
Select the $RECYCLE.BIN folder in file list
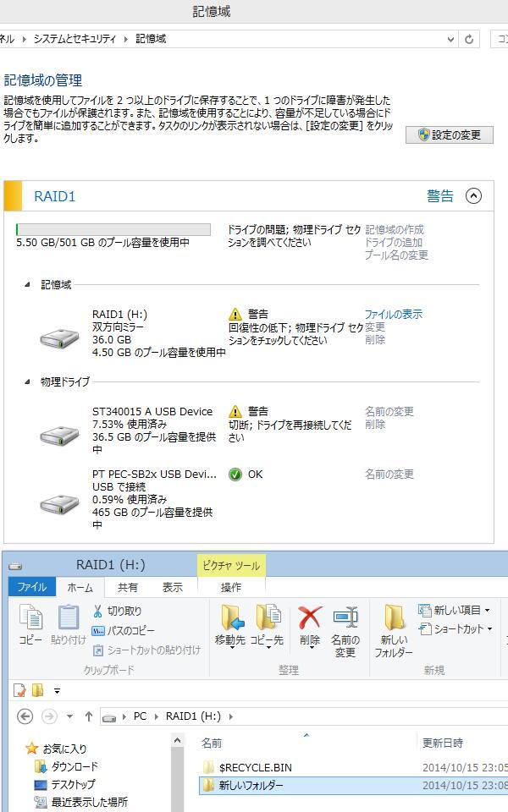tap(254, 767)
